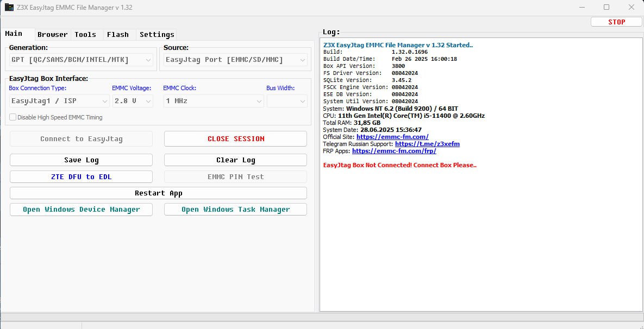Click the 'EasyJtag Box Interface:' group label
This screenshot has width=644, height=329.
(48, 79)
